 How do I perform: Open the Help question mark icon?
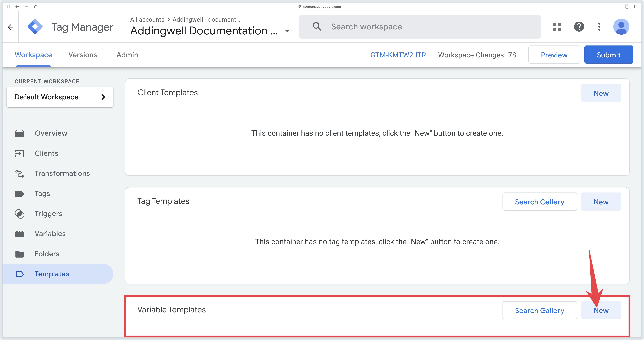(x=579, y=27)
